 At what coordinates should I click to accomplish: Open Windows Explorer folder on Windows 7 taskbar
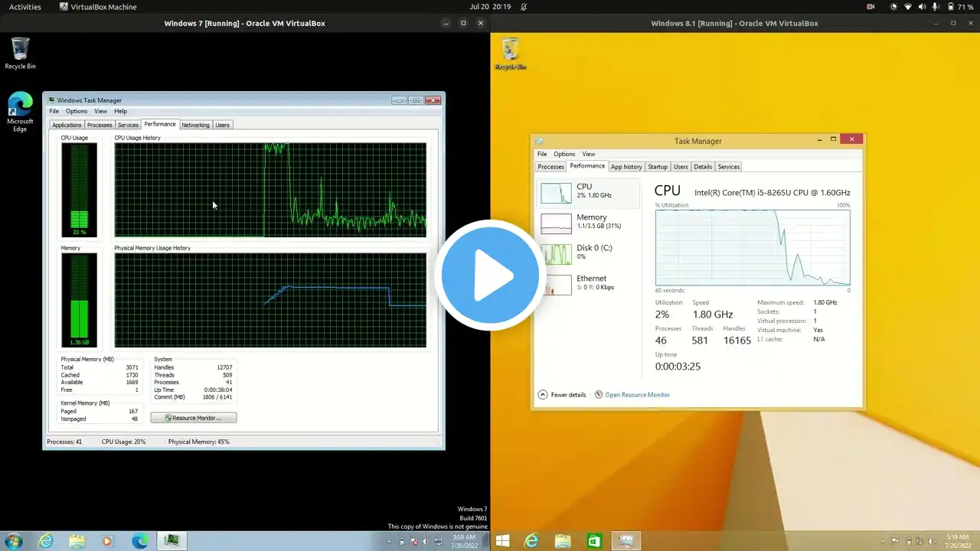click(x=77, y=541)
